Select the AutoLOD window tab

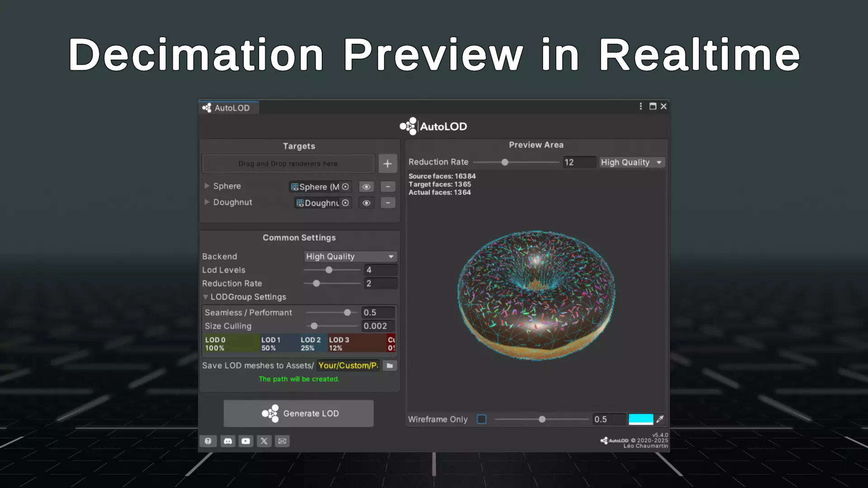tap(228, 108)
